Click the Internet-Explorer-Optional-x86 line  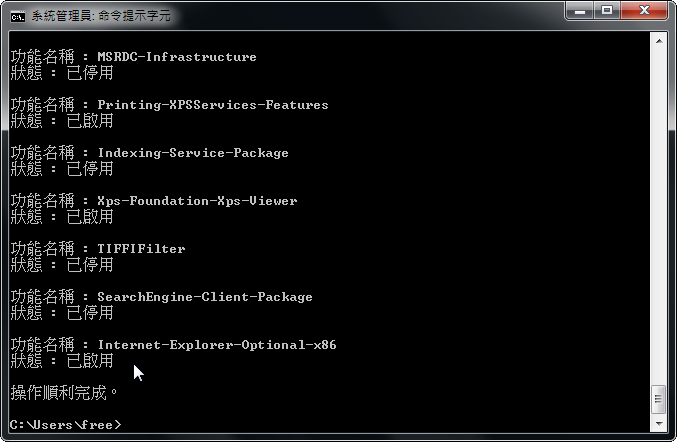click(217, 344)
